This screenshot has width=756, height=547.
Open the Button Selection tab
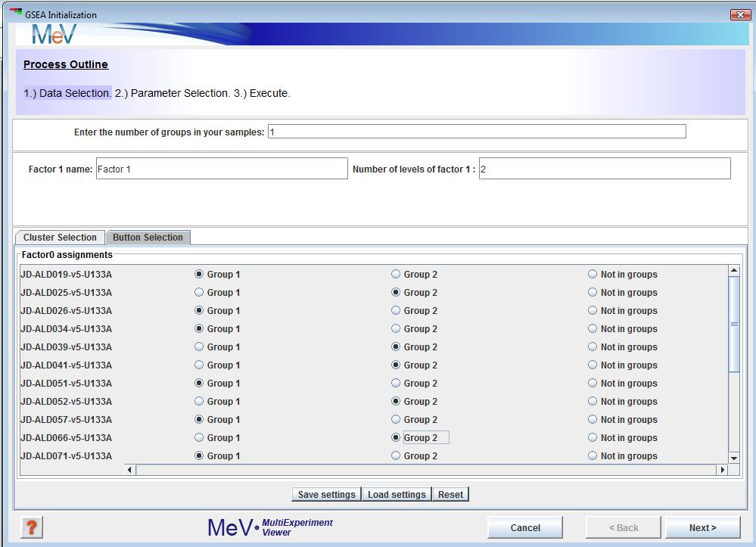pos(148,238)
